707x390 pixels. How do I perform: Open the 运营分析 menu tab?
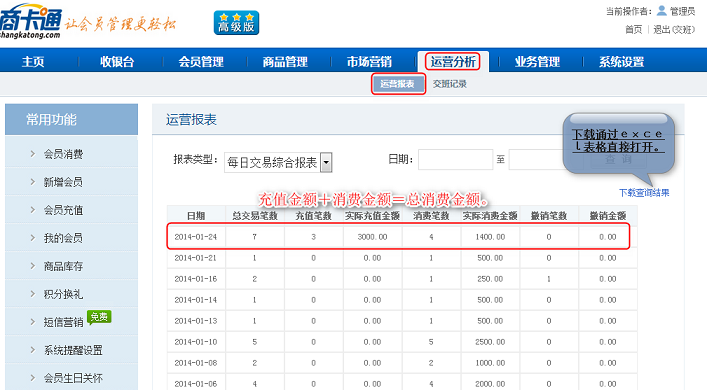453,61
